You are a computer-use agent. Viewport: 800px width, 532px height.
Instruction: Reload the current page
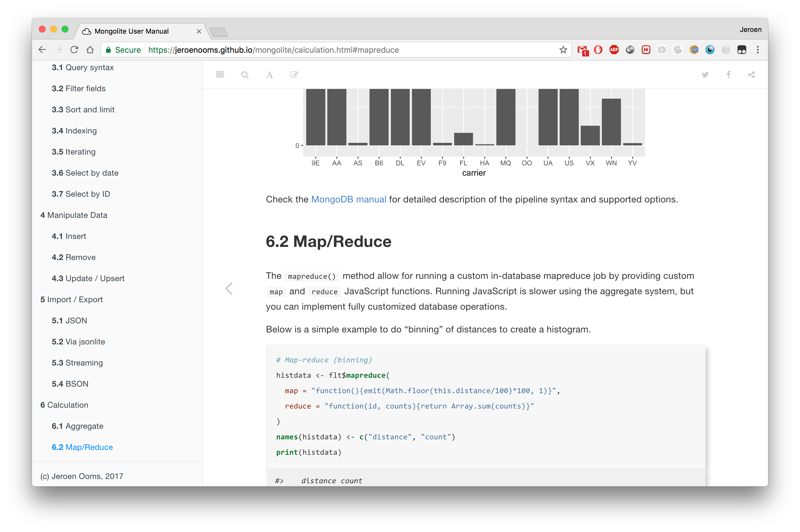pos(74,50)
